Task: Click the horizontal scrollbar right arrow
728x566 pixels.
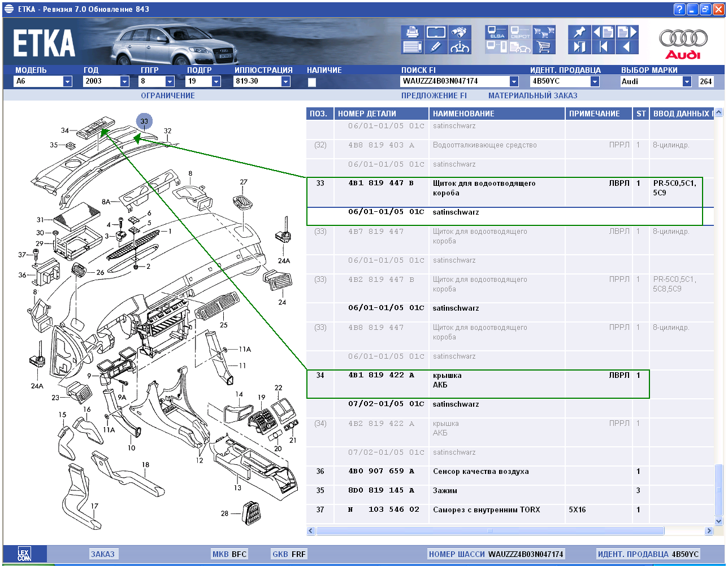Action: tap(709, 531)
